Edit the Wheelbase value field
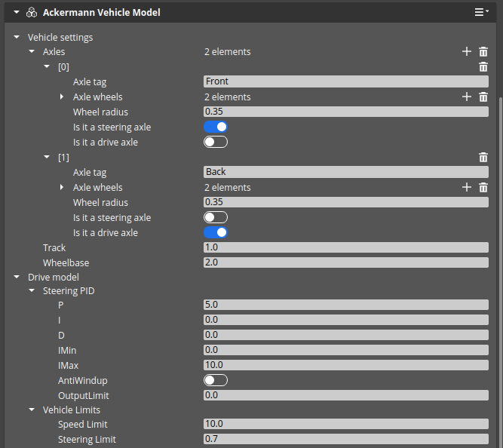This screenshot has height=448, width=503. pos(345,262)
